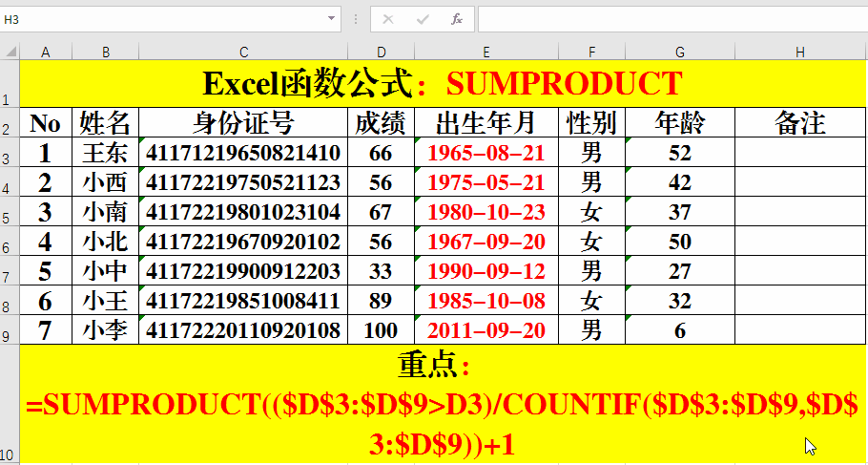Image resolution: width=868 pixels, height=465 pixels.
Task: Select row 1 header
Action: (x=10, y=84)
